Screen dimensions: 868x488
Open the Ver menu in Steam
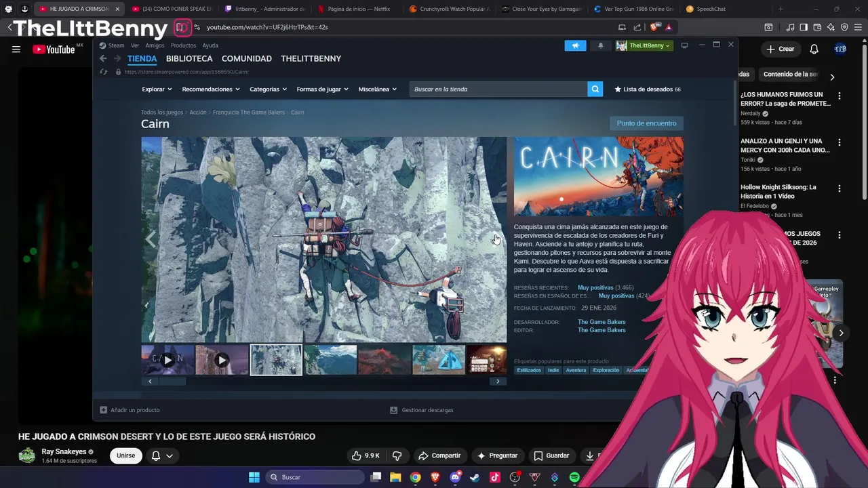[x=135, y=45]
